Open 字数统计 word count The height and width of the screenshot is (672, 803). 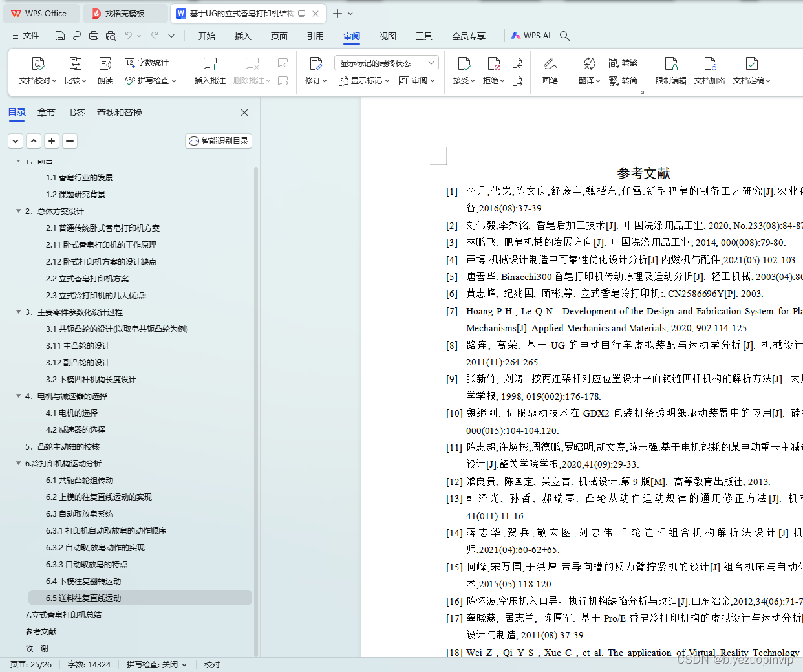point(147,63)
